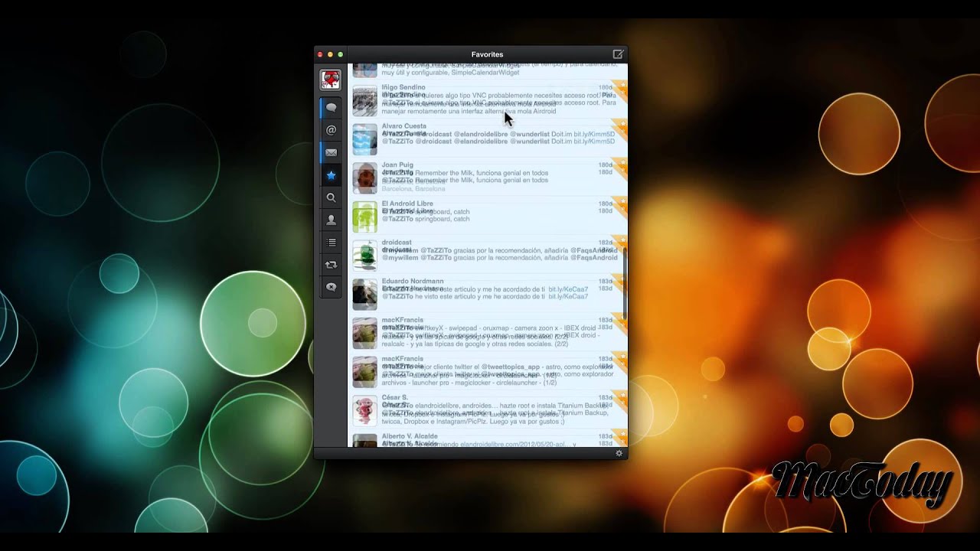Image resolution: width=980 pixels, height=551 pixels.
Task: Compose a new tweet
Action: click(x=618, y=54)
